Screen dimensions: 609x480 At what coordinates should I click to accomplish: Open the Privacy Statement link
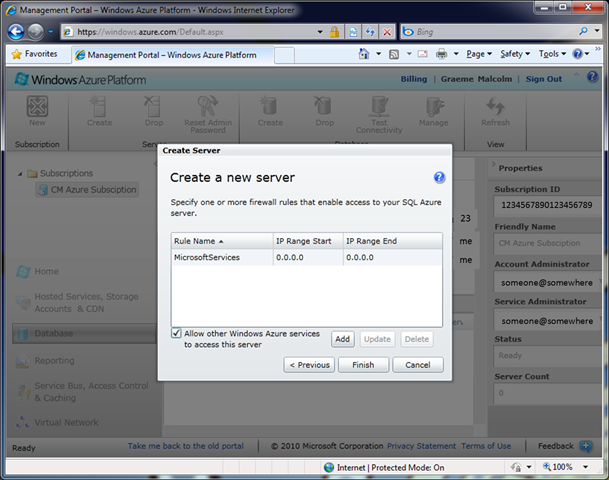point(421,446)
